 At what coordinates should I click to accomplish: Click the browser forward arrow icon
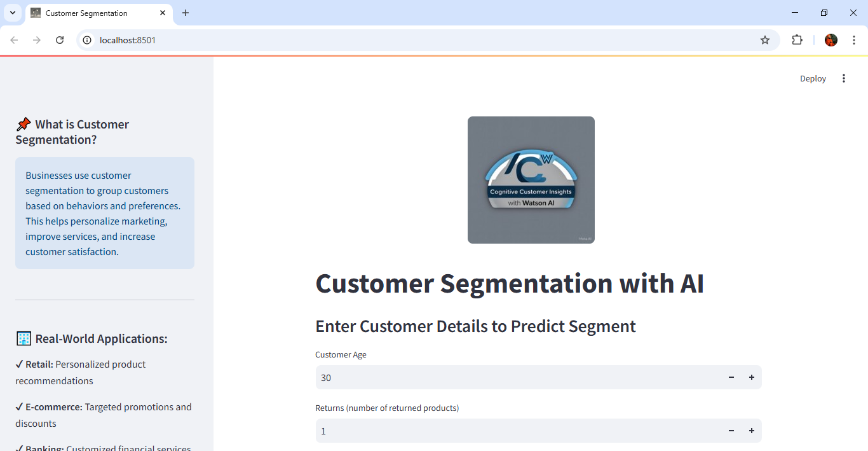tap(37, 39)
